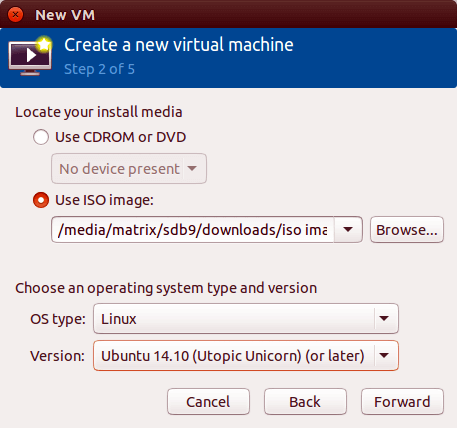Click the 'Use CDROM or DVD' option label
457x428 pixels.
(x=121, y=137)
